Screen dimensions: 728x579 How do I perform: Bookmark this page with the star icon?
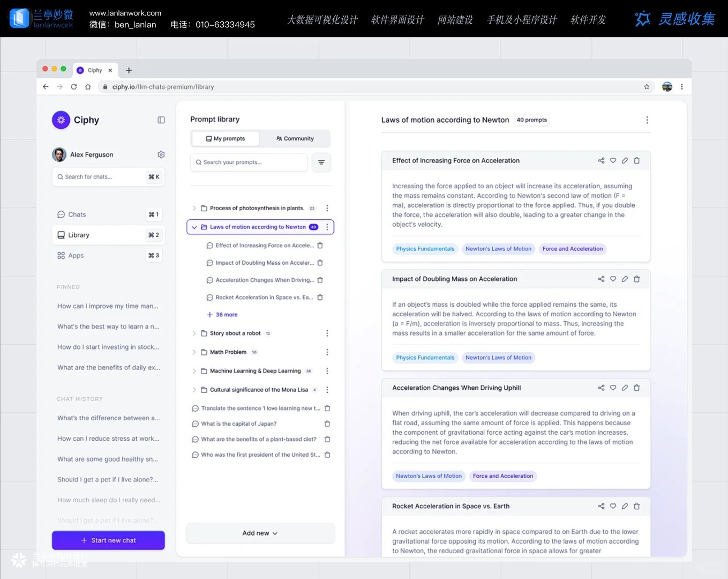647,87
